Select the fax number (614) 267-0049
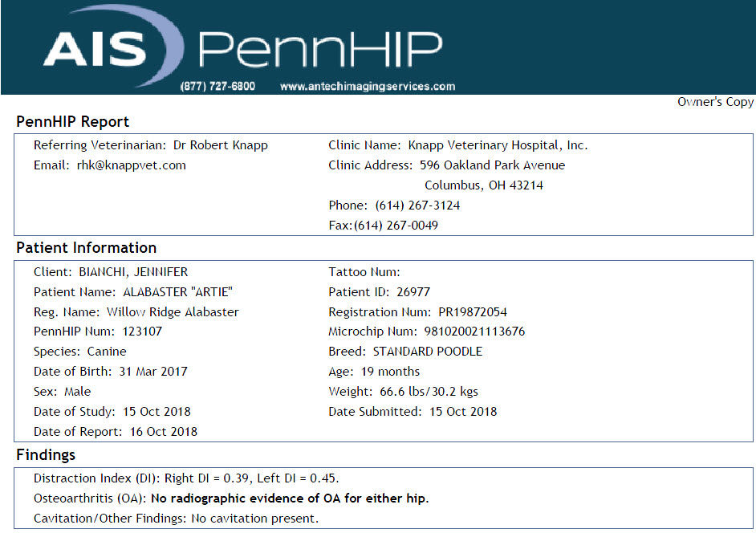This screenshot has height=533, width=756. point(396,226)
